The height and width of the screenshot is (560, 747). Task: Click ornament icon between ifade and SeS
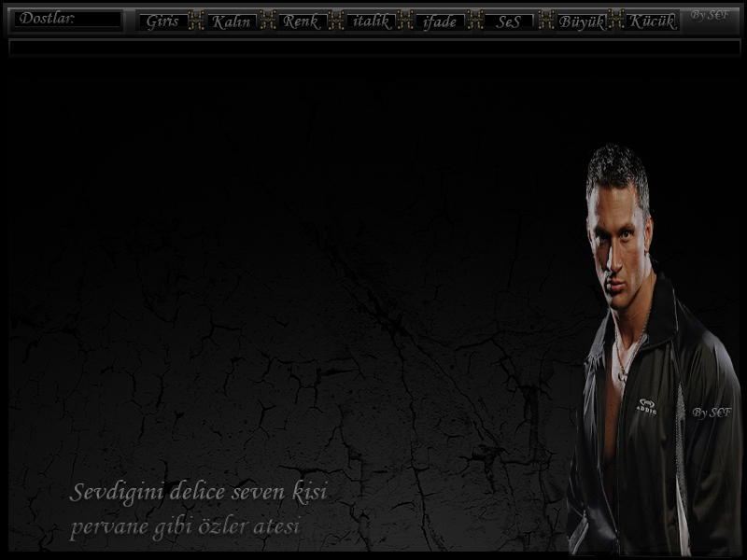[474, 20]
